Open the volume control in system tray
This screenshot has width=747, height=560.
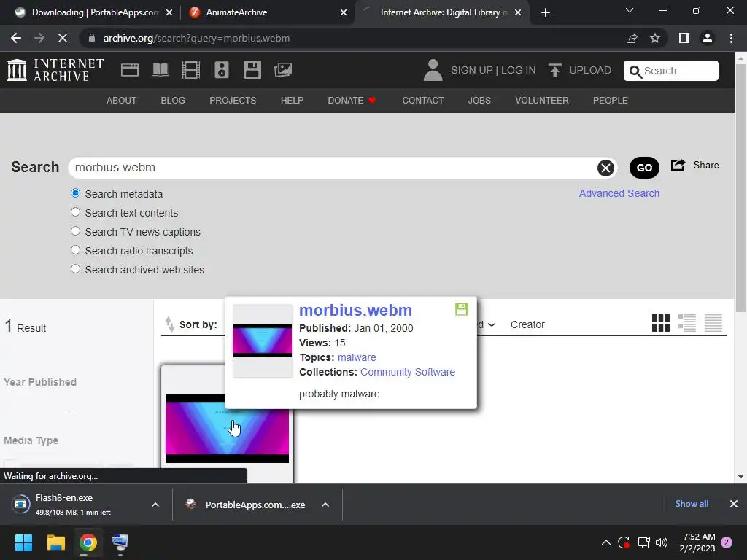pyautogui.click(x=662, y=542)
